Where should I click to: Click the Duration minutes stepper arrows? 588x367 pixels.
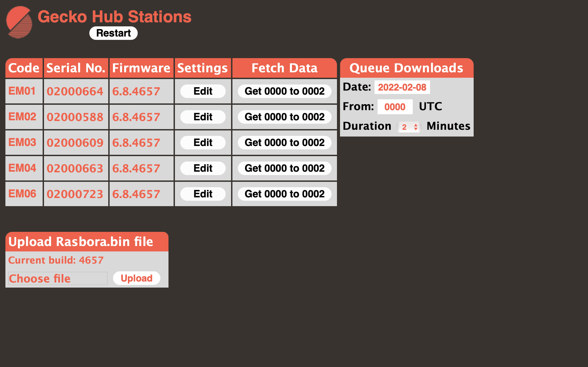point(416,127)
